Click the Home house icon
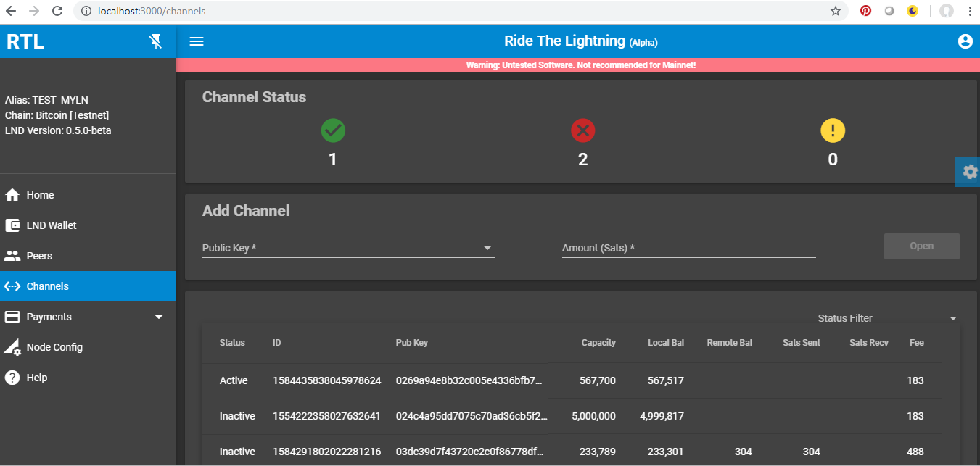 coord(12,195)
